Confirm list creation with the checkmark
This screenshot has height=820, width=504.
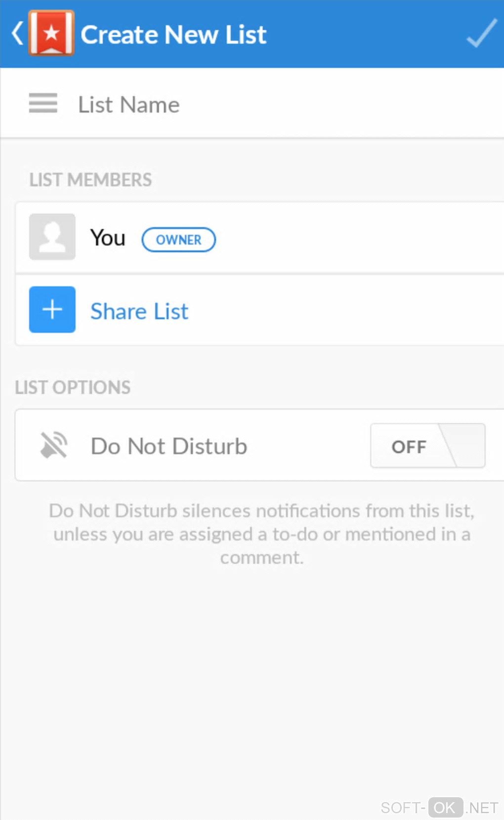[481, 34]
